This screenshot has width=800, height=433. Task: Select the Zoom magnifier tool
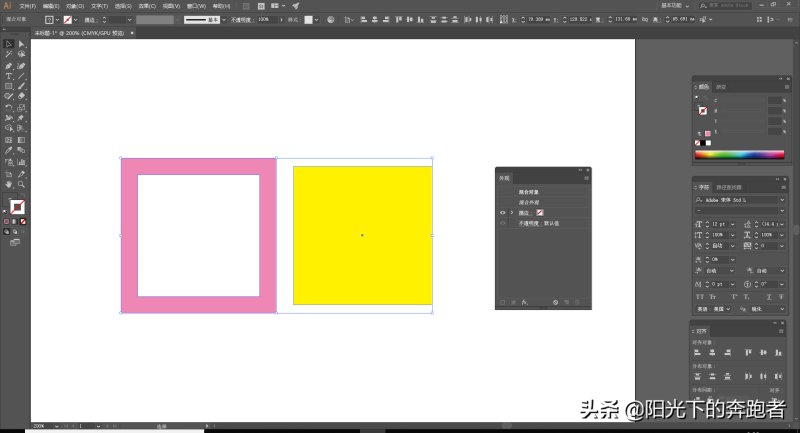point(21,184)
